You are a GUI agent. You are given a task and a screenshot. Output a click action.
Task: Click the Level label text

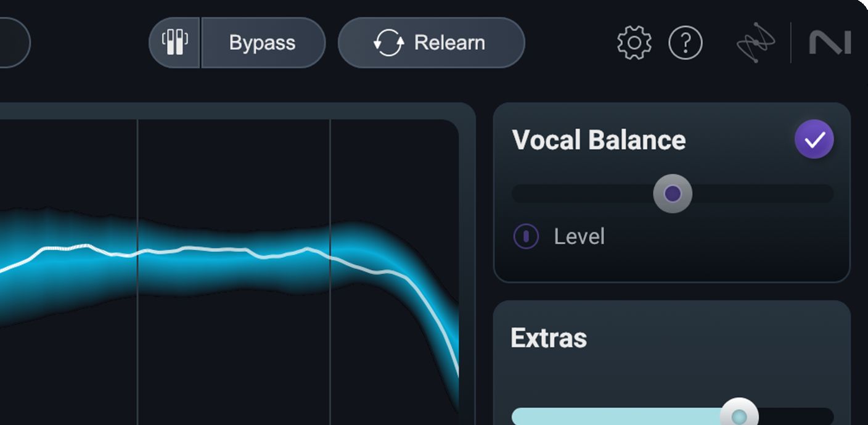pos(579,236)
